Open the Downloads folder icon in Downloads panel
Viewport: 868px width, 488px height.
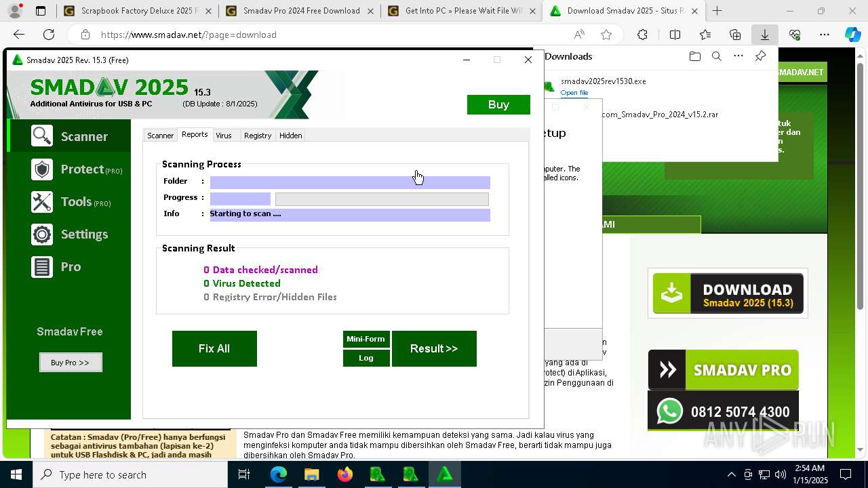click(x=694, y=56)
